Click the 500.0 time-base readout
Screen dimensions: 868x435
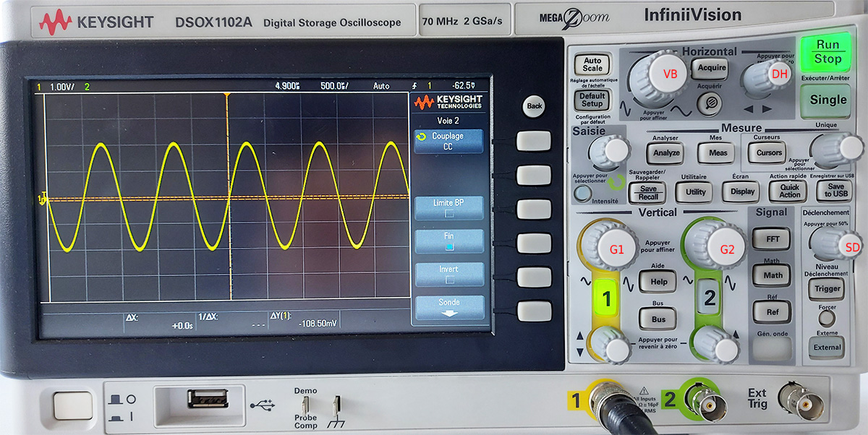coord(334,86)
